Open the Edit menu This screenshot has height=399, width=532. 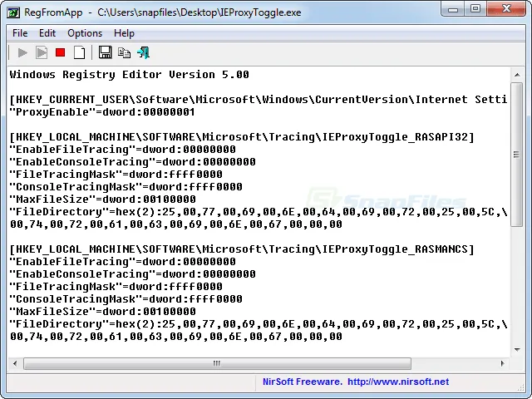47,33
